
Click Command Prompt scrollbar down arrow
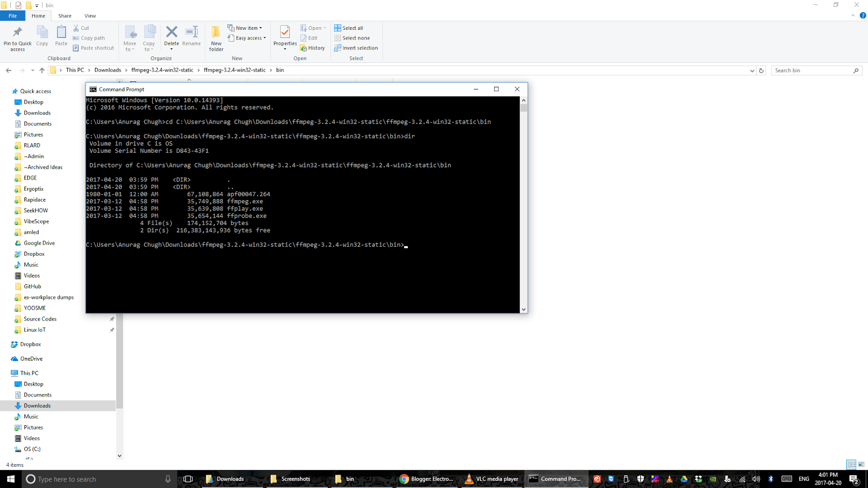(524, 309)
